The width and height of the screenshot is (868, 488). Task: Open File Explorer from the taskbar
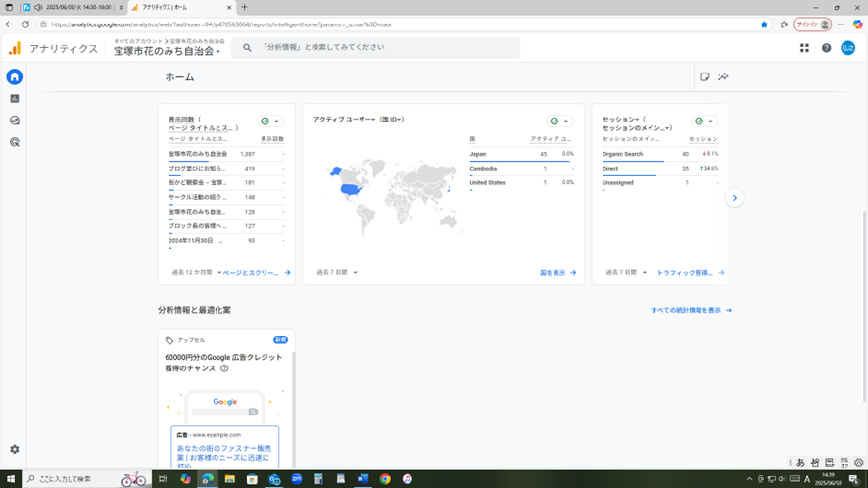(x=229, y=479)
